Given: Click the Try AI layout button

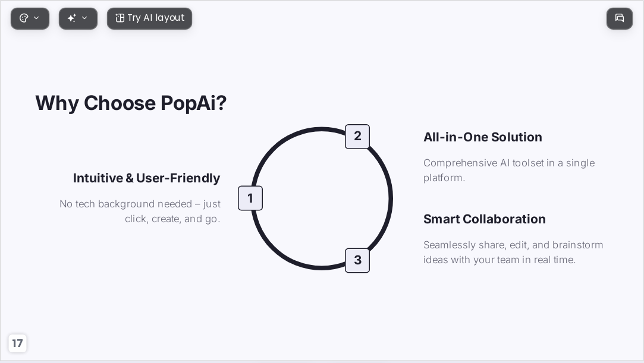Looking at the screenshot, I should point(149,18).
